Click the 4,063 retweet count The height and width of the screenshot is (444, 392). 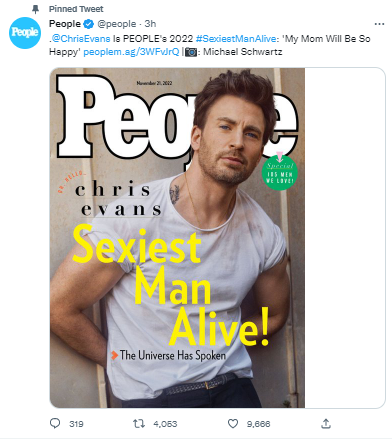click(x=165, y=424)
